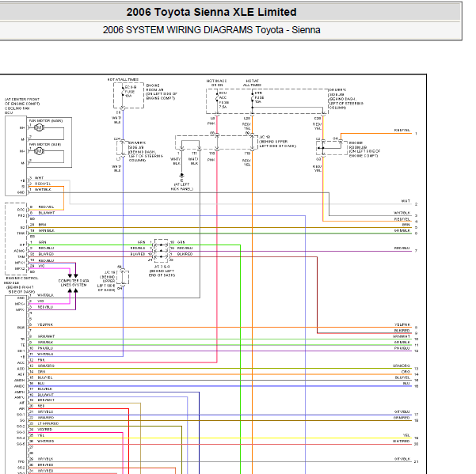
Task: Select the "BLU/BLK" wire label at pin 17
Action: [x=45, y=389]
